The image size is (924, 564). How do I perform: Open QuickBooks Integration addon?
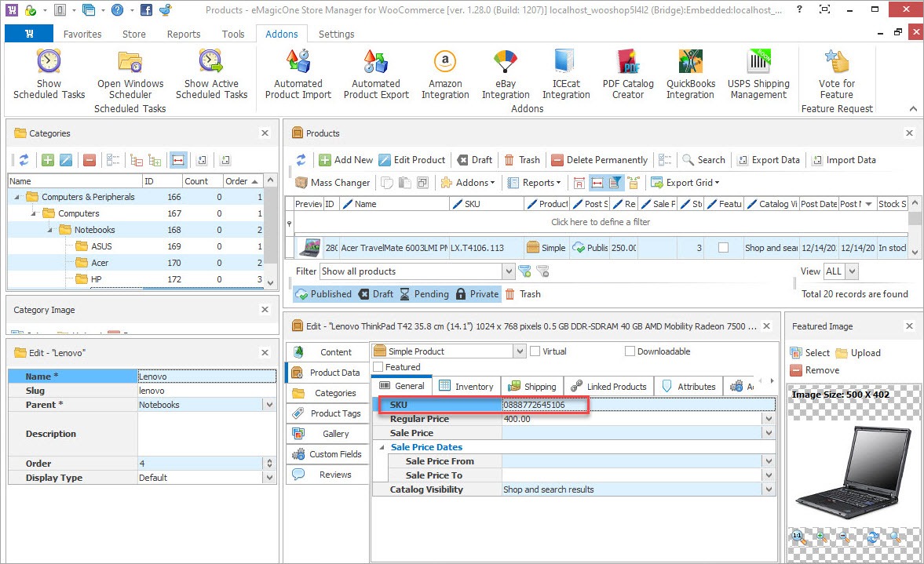pos(691,75)
